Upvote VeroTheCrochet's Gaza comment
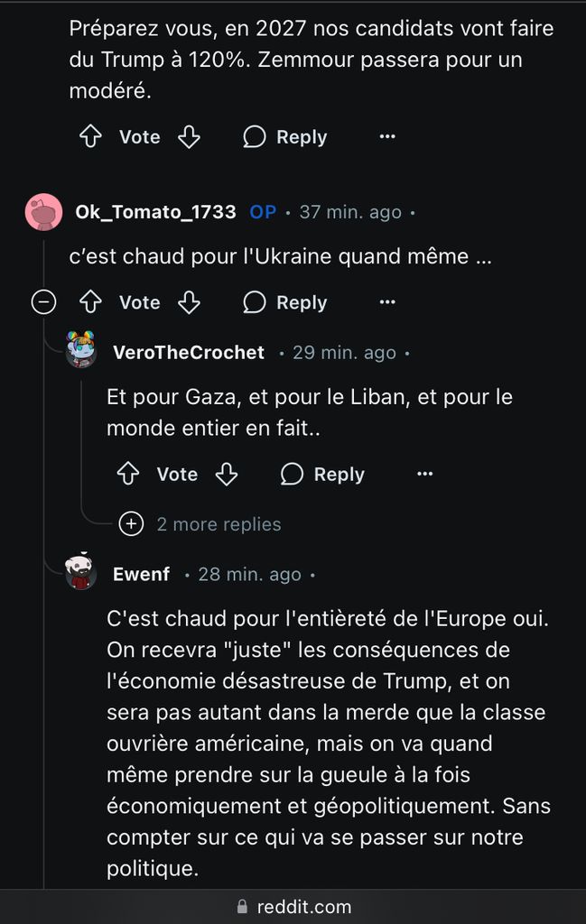The width and height of the screenshot is (586, 924). 127,475
